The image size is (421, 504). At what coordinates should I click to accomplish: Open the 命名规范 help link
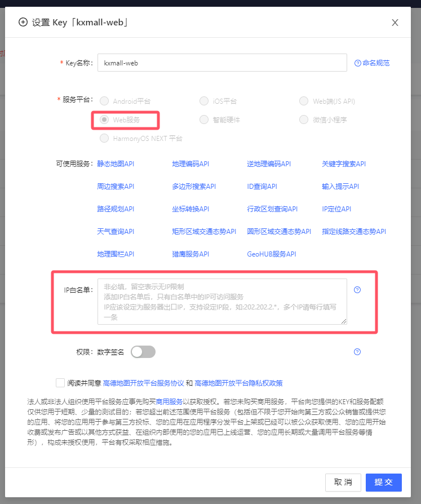click(x=372, y=63)
